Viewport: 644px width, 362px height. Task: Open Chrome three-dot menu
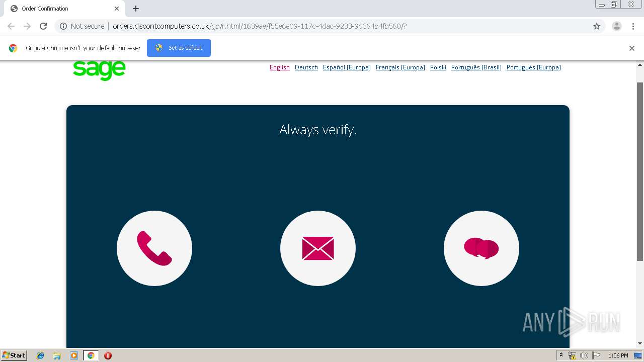point(633,26)
